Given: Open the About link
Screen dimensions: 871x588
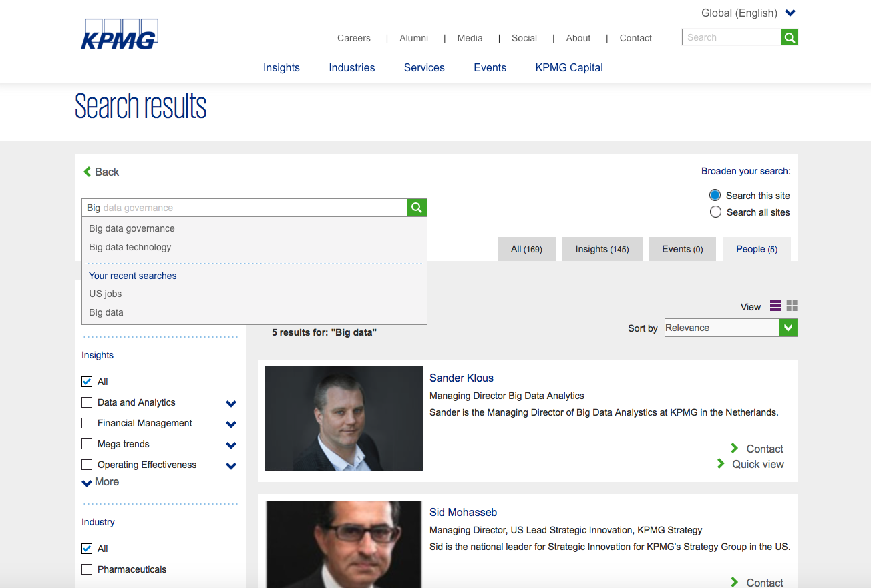Looking at the screenshot, I should tap(578, 38).
